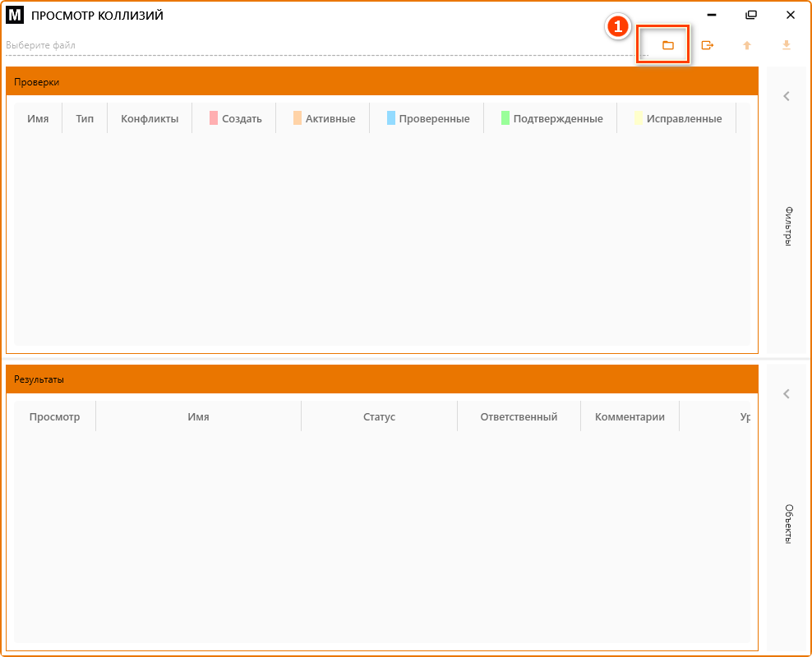Sort checks by the Имя column
Screen dimensions: 812x657
point(38,118)
